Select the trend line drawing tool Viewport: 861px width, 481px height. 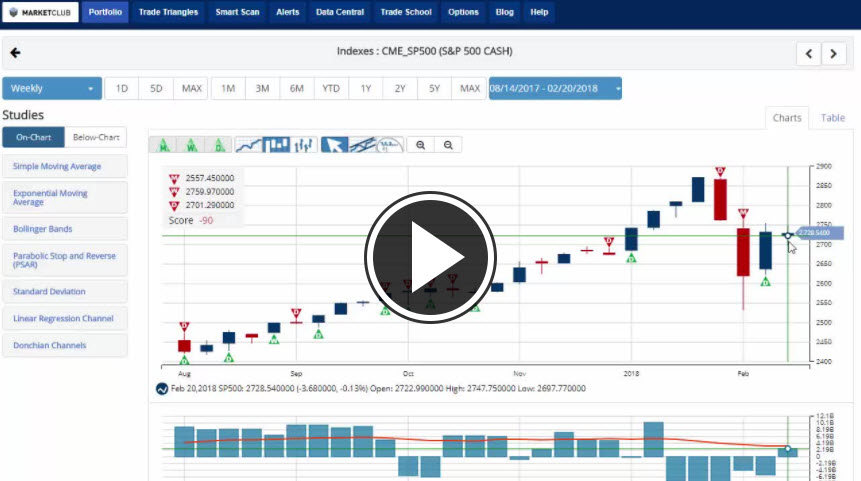coord(362,145)
